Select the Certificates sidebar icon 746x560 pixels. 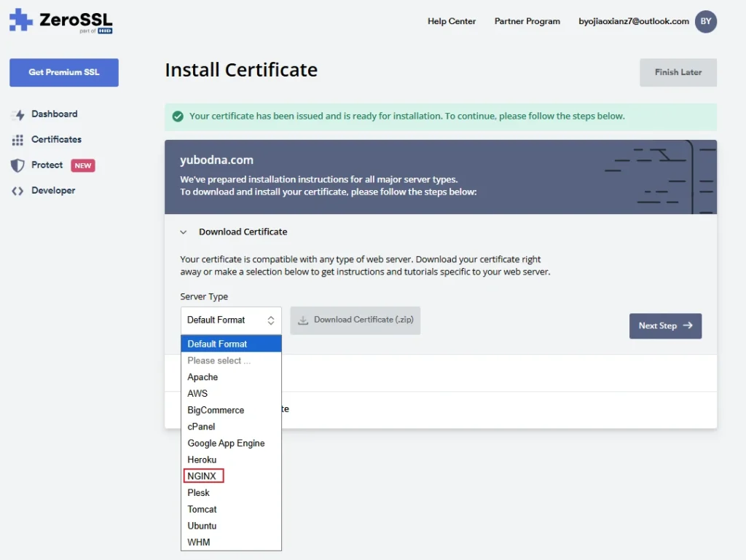[x=17, y=139]
